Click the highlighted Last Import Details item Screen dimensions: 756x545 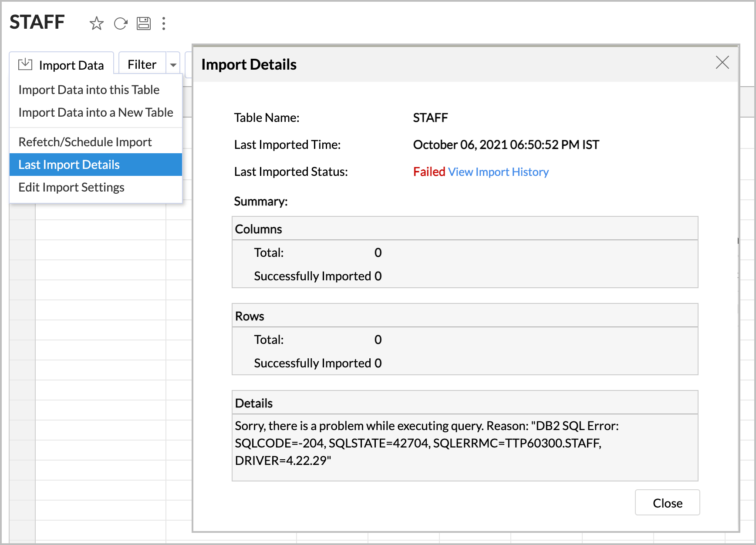(x=69, y=165)
